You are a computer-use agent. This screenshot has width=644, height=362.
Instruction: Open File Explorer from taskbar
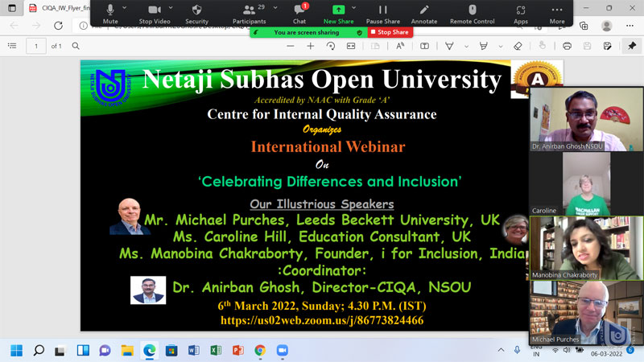(127, 351)
